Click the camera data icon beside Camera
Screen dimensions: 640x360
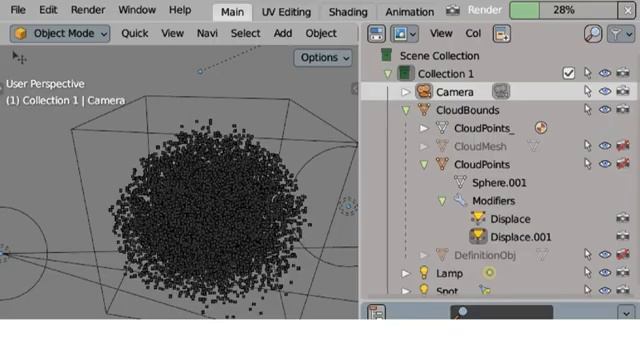point(501,91)
